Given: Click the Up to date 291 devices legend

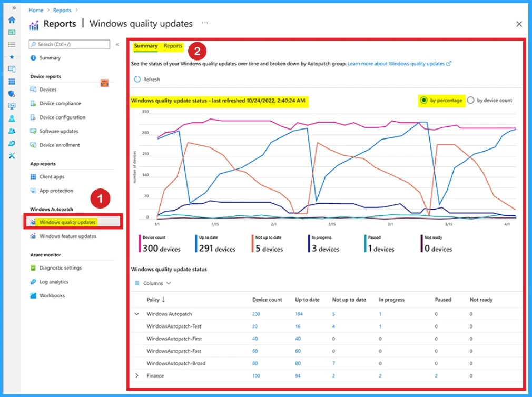Looking at the screenshot, I should coord(215,244).
